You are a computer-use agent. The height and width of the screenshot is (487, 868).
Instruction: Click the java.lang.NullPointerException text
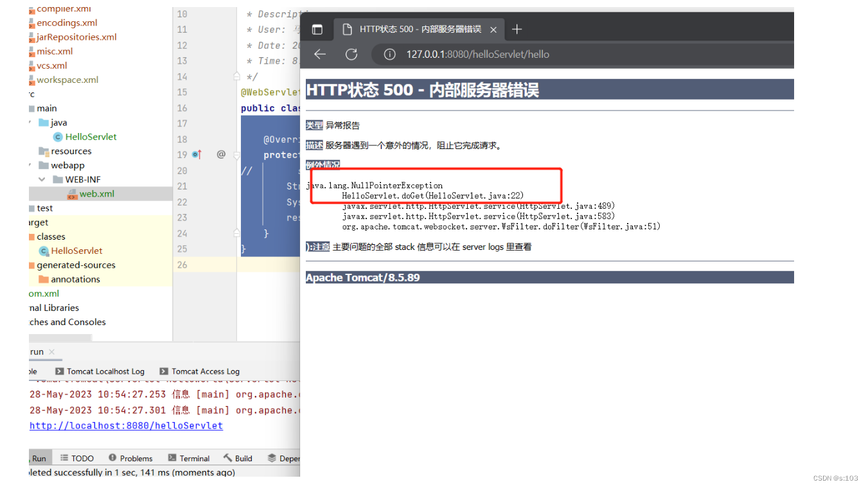(x=375, y=185)
